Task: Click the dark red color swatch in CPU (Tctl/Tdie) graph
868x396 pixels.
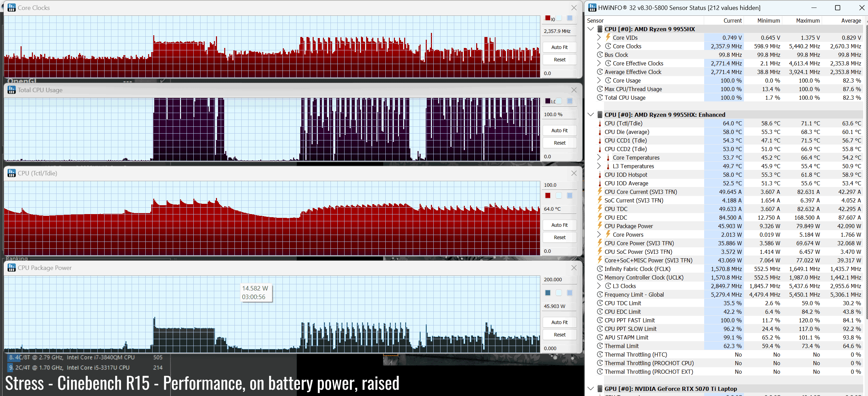Action: tap(548, 196)
